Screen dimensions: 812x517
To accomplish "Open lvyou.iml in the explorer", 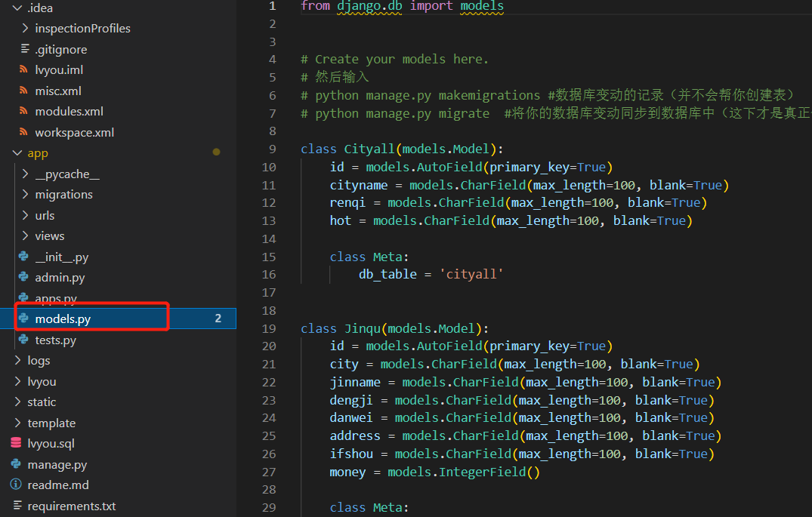I will click(x=59, y=70).
